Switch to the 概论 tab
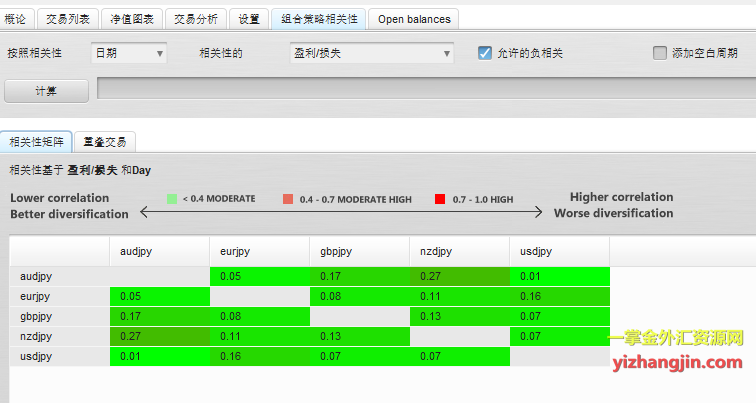 click(16, 18)
